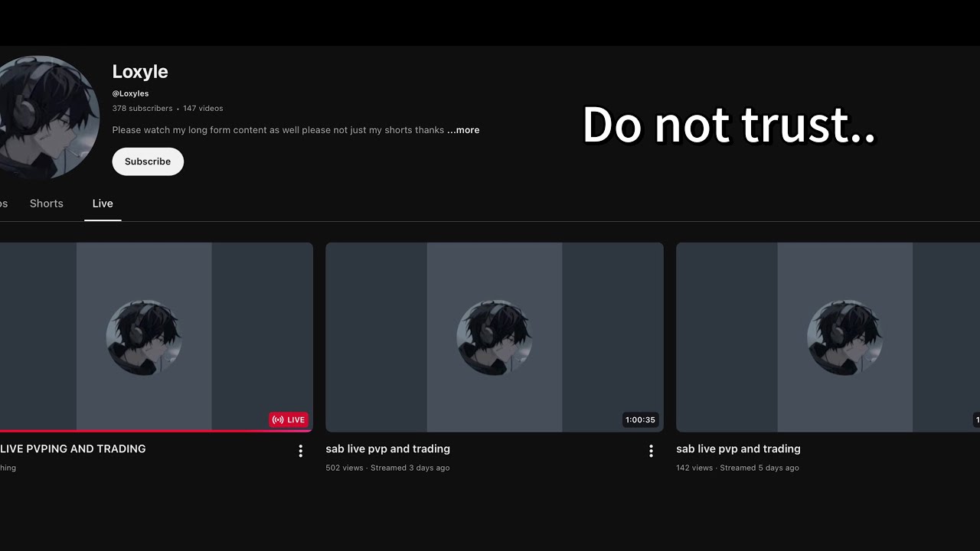The image size is (980, 551).
Task: Open the "sab live pvp and trading" title with 502 views
Action: tap(387, 449)
